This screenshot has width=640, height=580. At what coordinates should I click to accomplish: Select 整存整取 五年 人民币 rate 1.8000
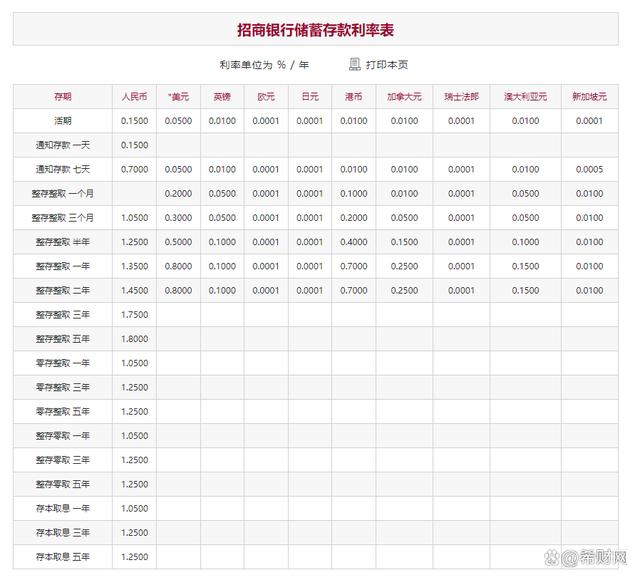click(134, 339)
